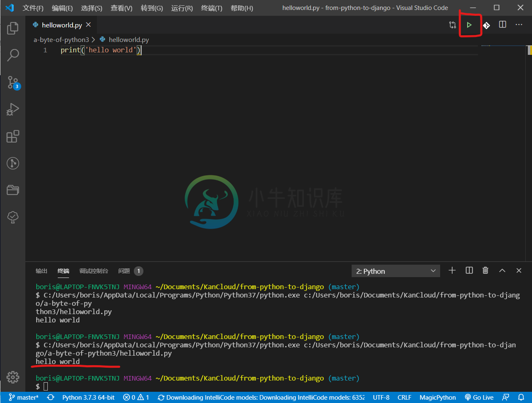
Task: Change CRLF end of line sequence
Action: click(404, 397)
